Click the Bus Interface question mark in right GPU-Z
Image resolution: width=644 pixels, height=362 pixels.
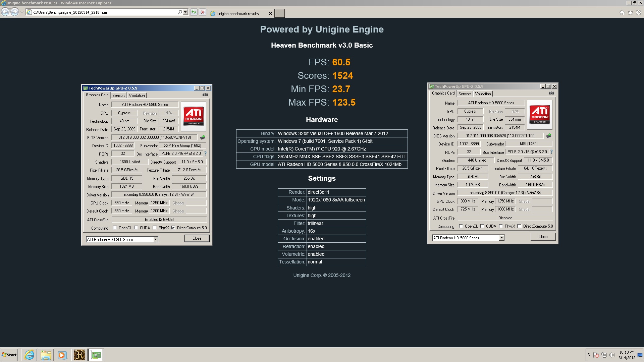coord(551,152)
